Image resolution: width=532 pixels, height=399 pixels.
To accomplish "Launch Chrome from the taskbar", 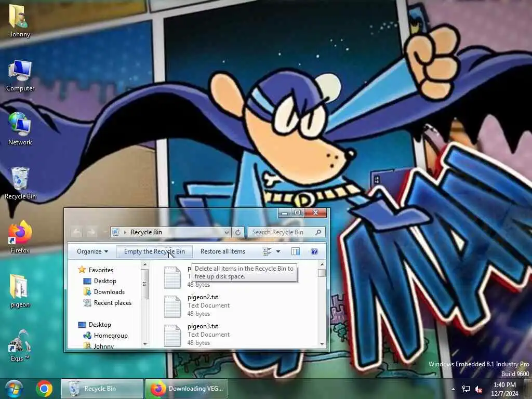I will click(45, 389).
